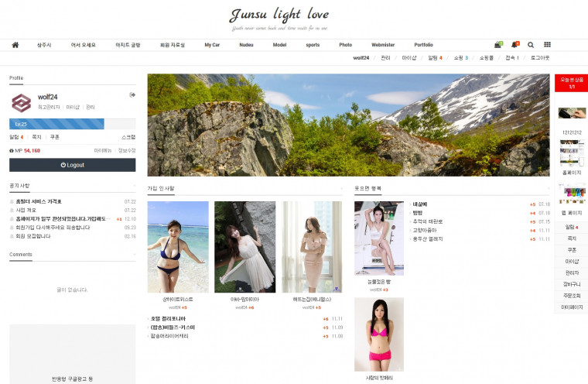Click the wolf24 profile avatar logo

tap(21, 102)
